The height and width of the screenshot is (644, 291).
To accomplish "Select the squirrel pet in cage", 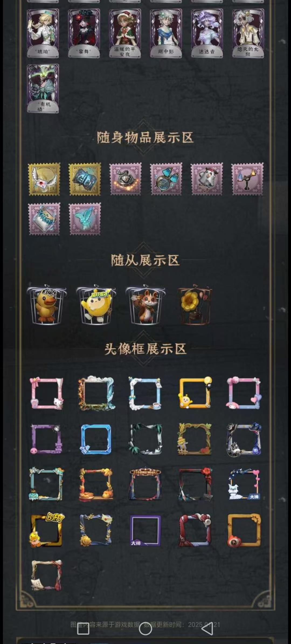I will [x=145, y=304].
